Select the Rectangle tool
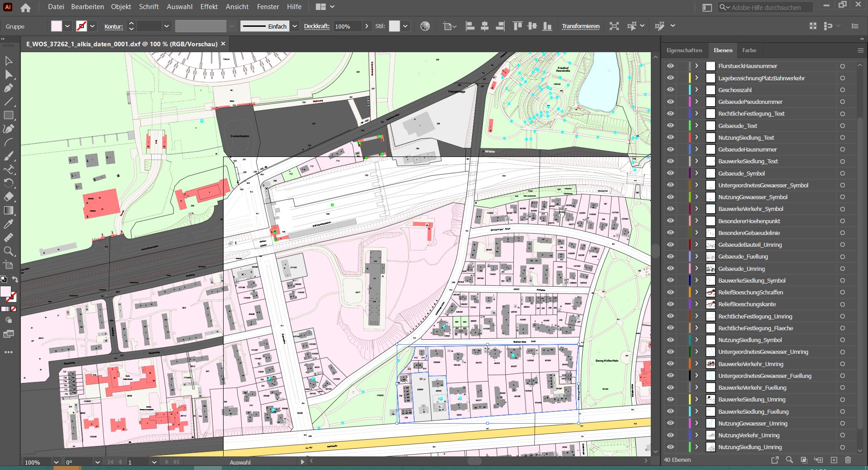The height and width of the screenshot is (470, 868). pos(8,115)
